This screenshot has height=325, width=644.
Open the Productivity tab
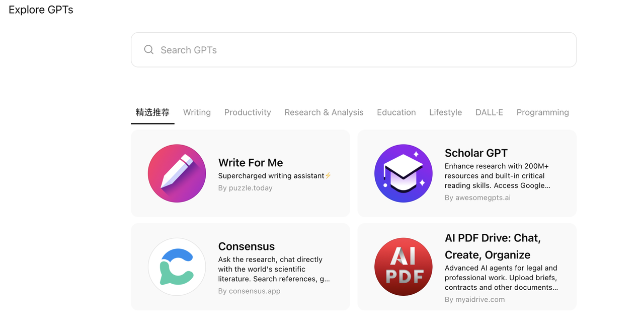(248, 112)
